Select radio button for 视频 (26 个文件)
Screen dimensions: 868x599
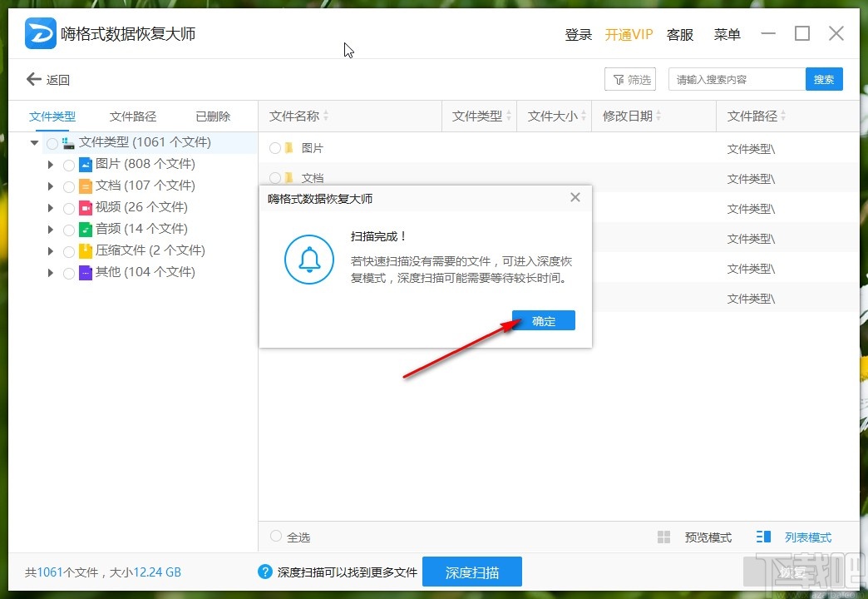pos(69,208)
